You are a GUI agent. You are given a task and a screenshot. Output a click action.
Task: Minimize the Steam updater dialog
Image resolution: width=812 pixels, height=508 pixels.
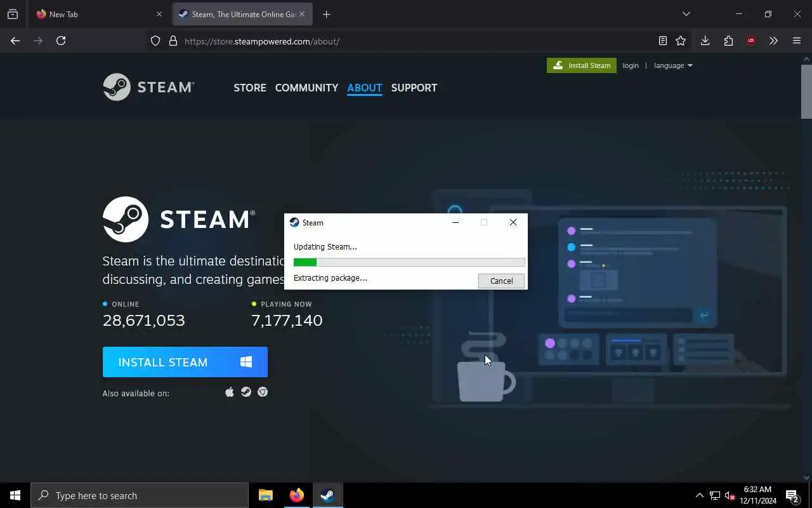pyautogui.click(x=455, y=222)
